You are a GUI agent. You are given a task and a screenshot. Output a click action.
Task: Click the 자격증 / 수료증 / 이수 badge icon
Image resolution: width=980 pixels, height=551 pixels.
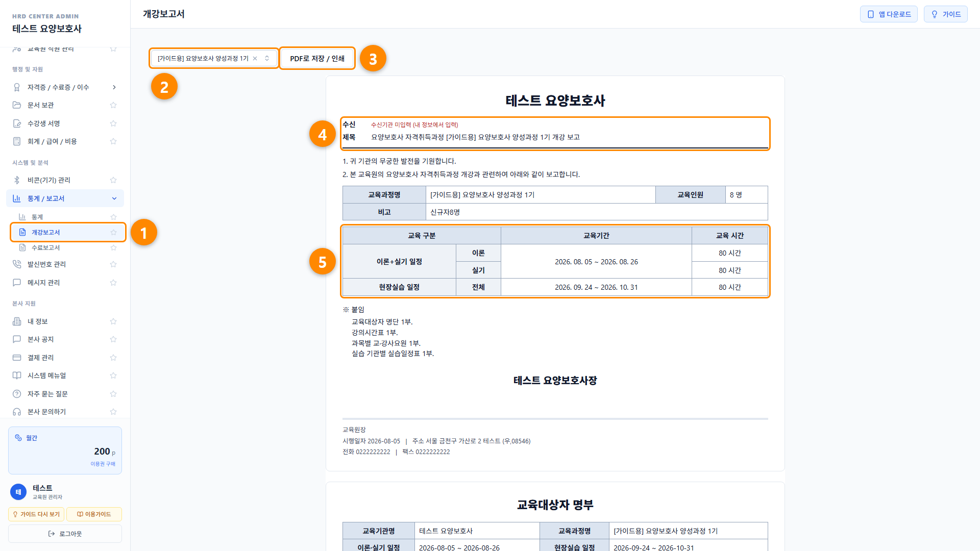tap(17, 87)
